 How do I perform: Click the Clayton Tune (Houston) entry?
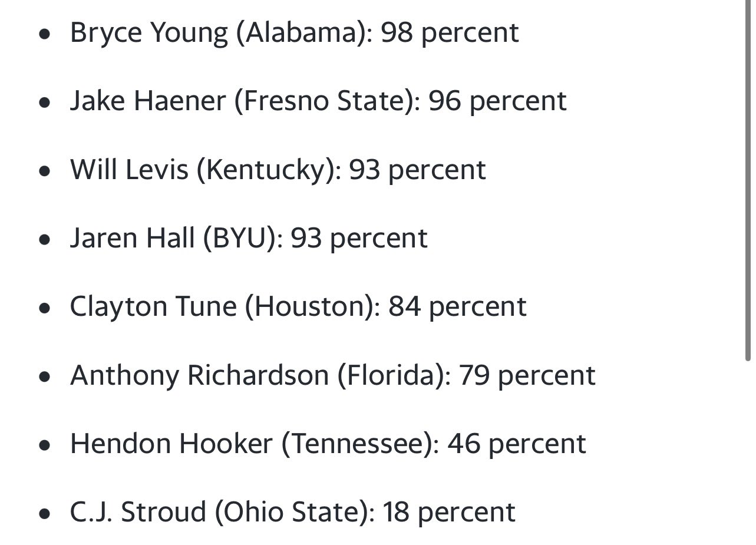coord(298,306)
